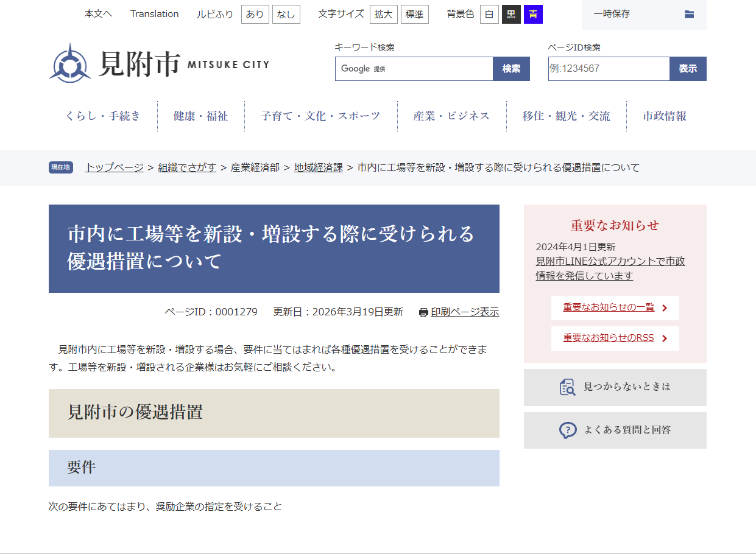Viewport: 756px width, 554px height.
Task: Go to 組織でさがす breadcrumb
Action: click(187, 167)
